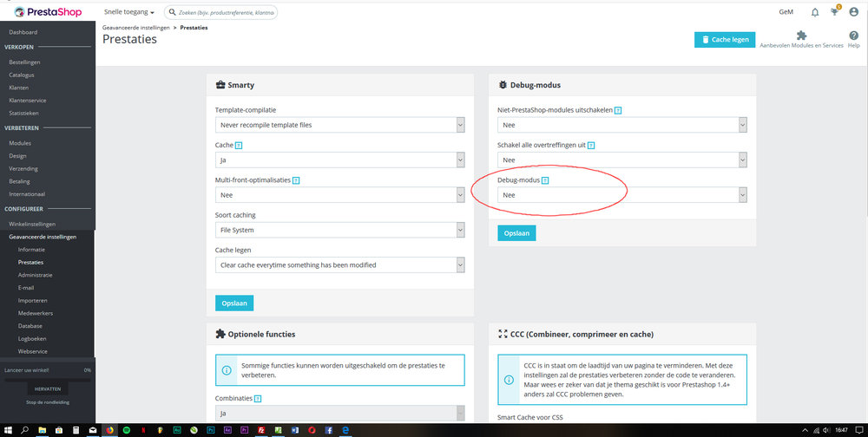868x437 pixels.
Task: Show help for Schakel alle overtreffingen uit
Action: coord(591,146)
